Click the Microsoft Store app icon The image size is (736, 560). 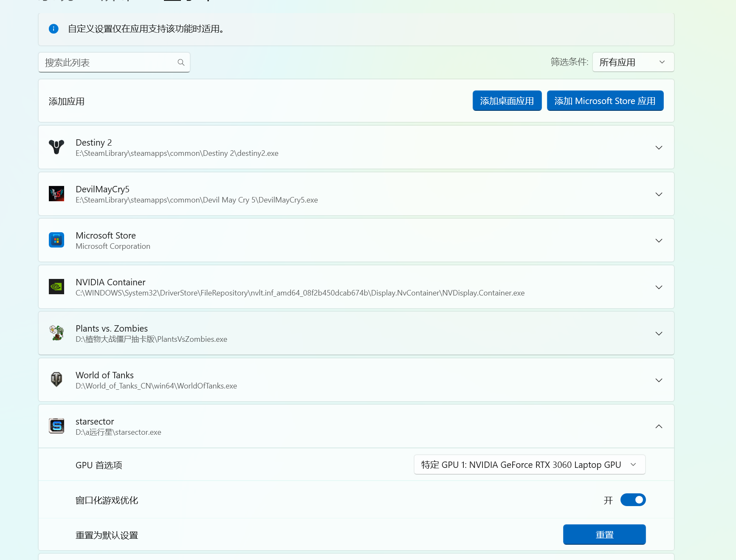(56, 240)
